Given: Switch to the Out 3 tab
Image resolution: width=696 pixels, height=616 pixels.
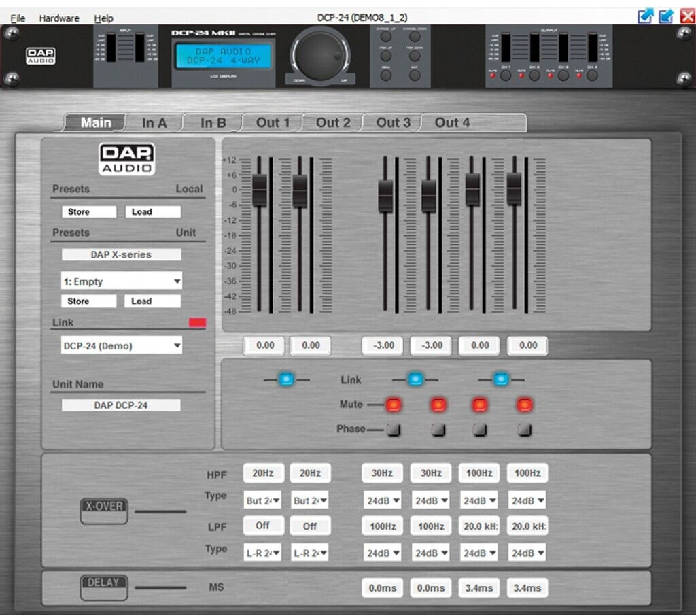Looking at the screenshot, I should pos(393,122).
